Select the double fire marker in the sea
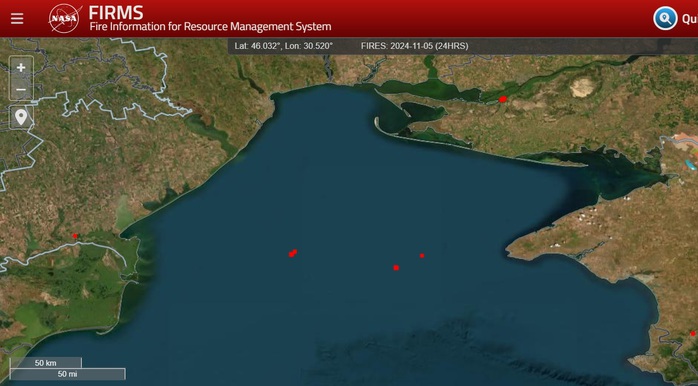698x386 pixels. [x=292, y=253]
